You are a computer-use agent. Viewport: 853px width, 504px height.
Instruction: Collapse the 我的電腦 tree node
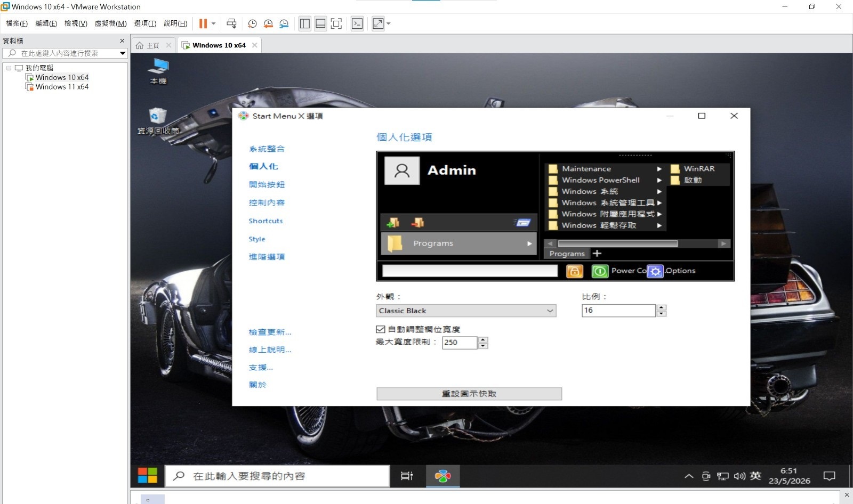[9, 68]
